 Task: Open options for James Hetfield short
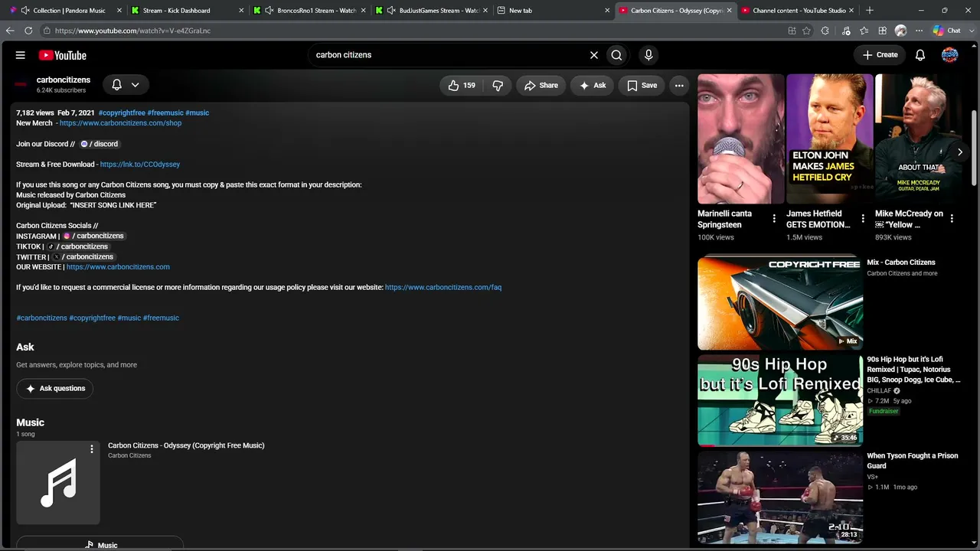point(863,219)
